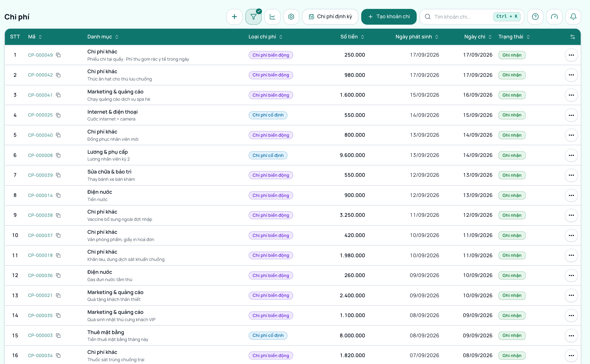Sort by Loại chi phí column
The width and height of the screenshot is (590, 364).
265,37
